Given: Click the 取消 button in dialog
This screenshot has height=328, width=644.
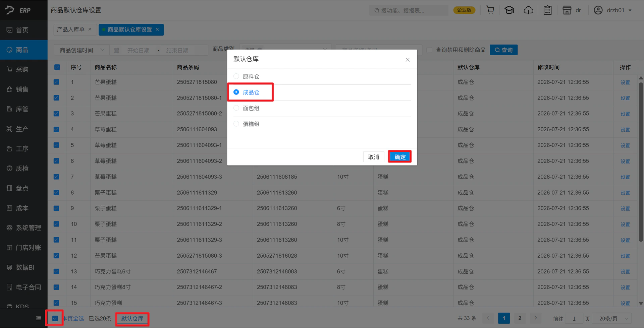Looking at the screenshot, I should 373,157.
